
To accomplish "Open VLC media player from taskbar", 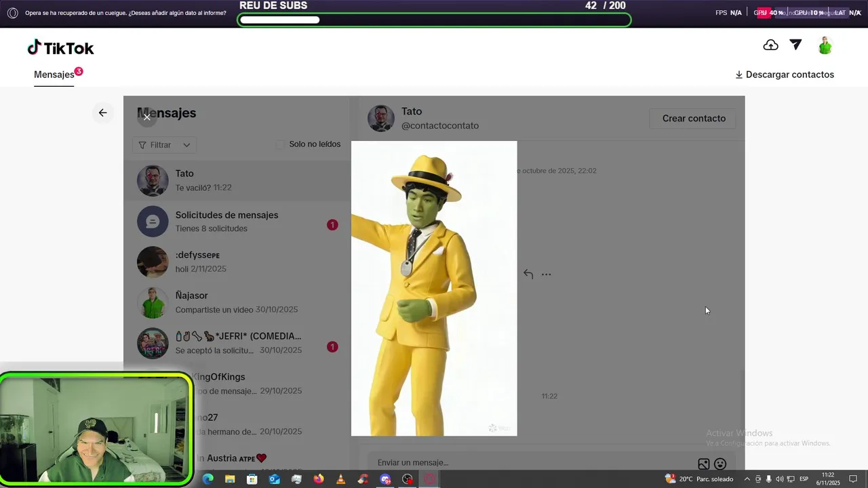I will (x=340, y=479).
